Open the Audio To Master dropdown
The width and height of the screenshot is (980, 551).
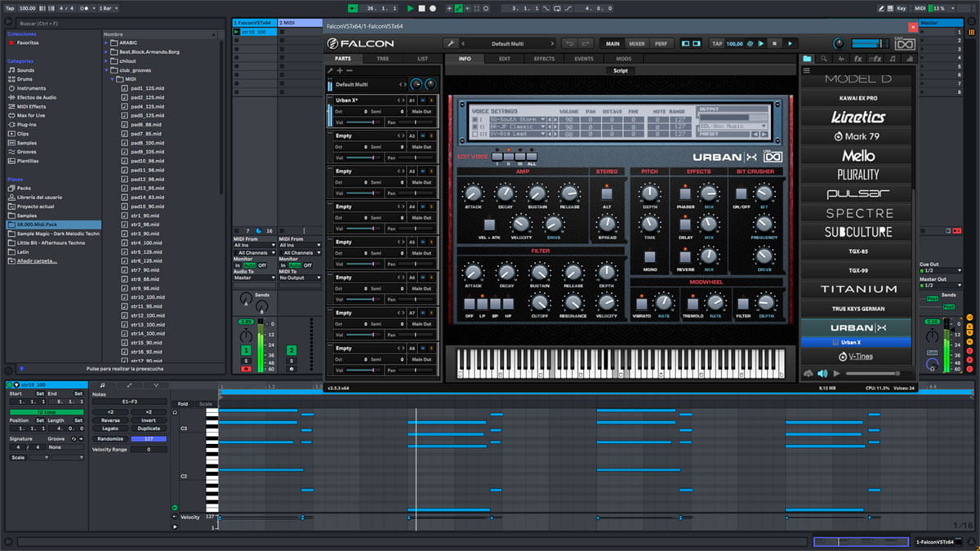click(253, 278)
